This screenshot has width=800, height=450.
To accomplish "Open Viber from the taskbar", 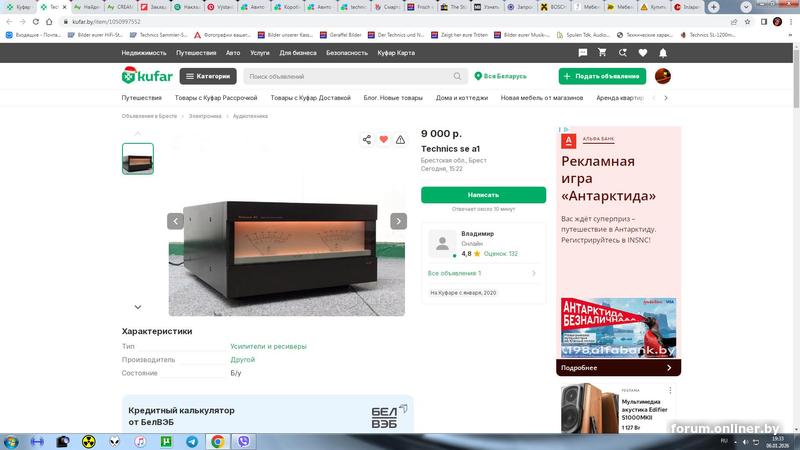I will [x=243, y=441].
